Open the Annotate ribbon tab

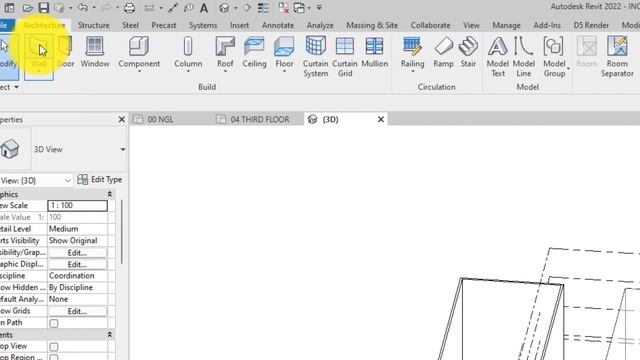[x=278, y=25]
